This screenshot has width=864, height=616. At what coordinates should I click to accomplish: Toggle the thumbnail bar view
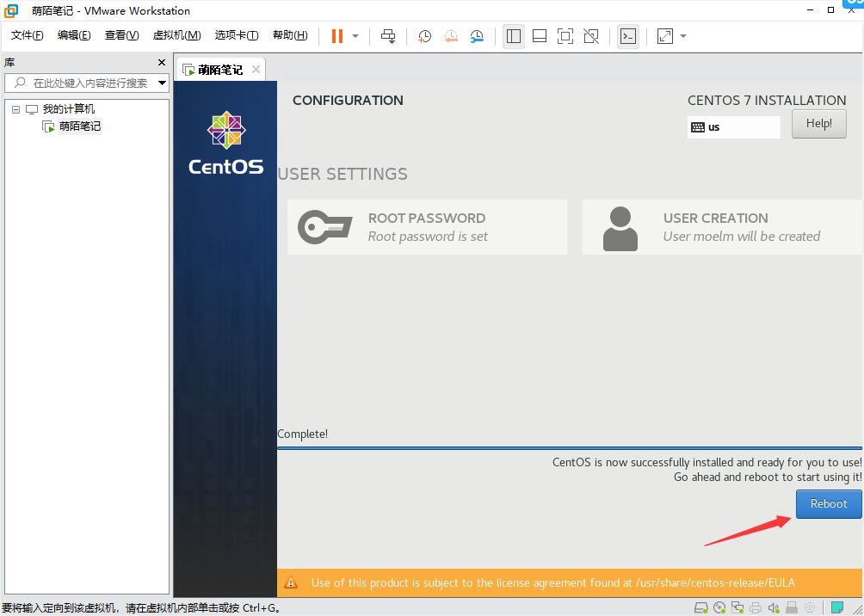click(x=540, y=36)
